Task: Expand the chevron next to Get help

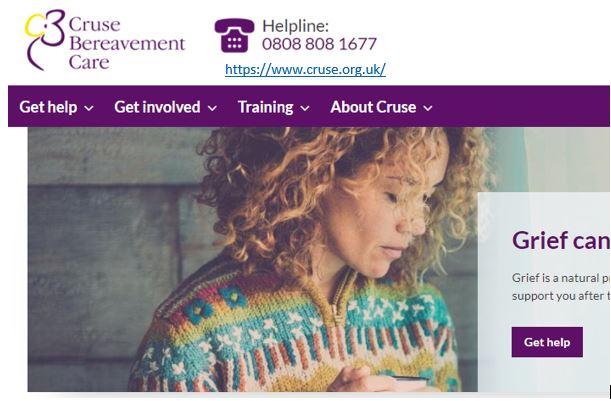Action: tap(89, 108)
